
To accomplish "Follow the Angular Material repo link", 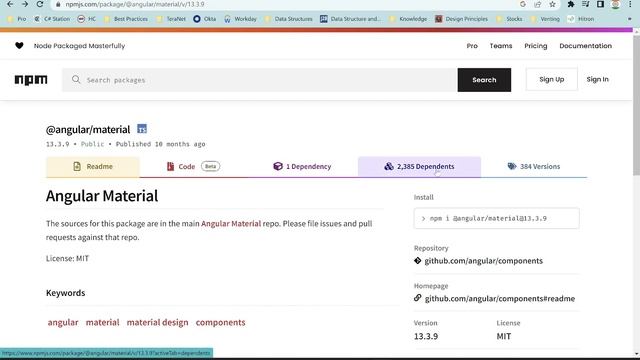I will pyautogui.click(x=231, y=224).
